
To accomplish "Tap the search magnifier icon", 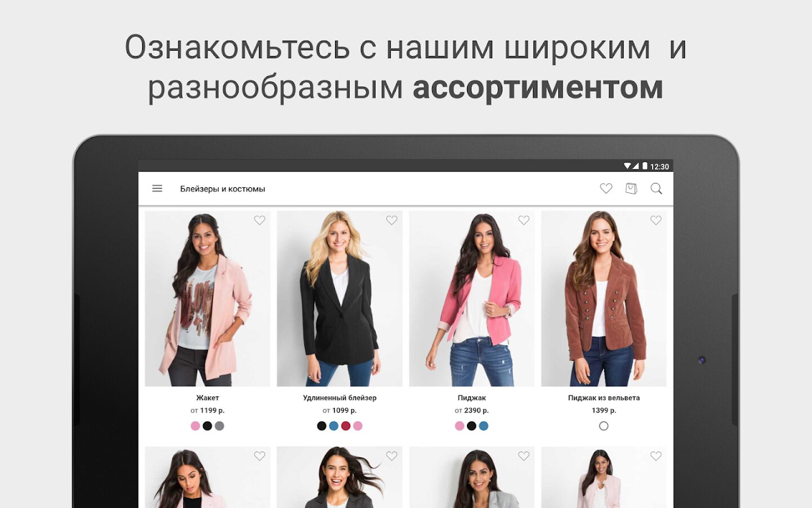I will coord(656,189).
